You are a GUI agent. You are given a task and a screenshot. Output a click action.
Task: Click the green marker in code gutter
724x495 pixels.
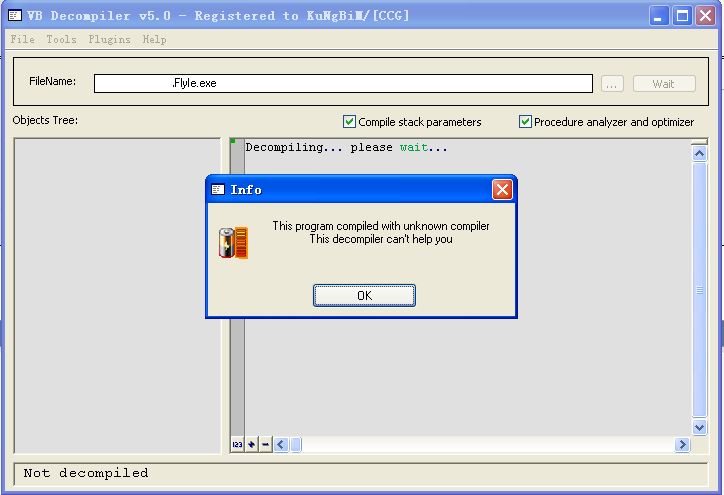pos(233,141)
